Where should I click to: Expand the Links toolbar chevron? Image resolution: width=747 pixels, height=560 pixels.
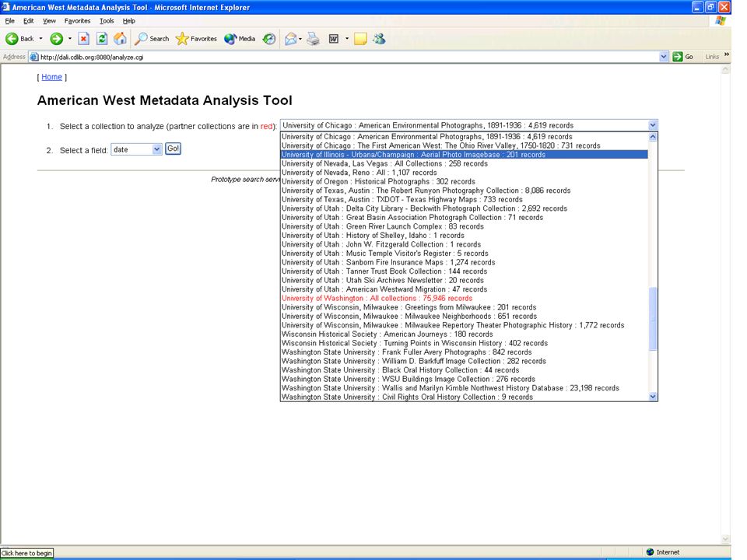click(x=727, y=54)
